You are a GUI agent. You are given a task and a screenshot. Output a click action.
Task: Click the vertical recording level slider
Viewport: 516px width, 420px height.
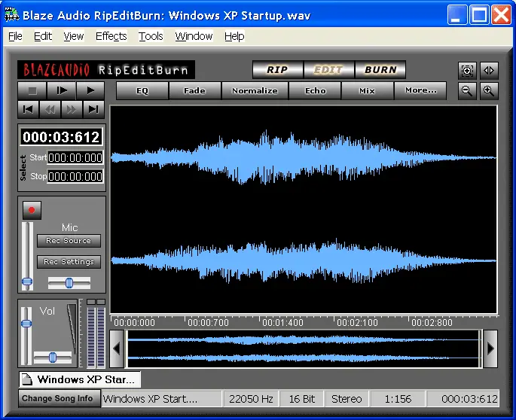point(27,256)
